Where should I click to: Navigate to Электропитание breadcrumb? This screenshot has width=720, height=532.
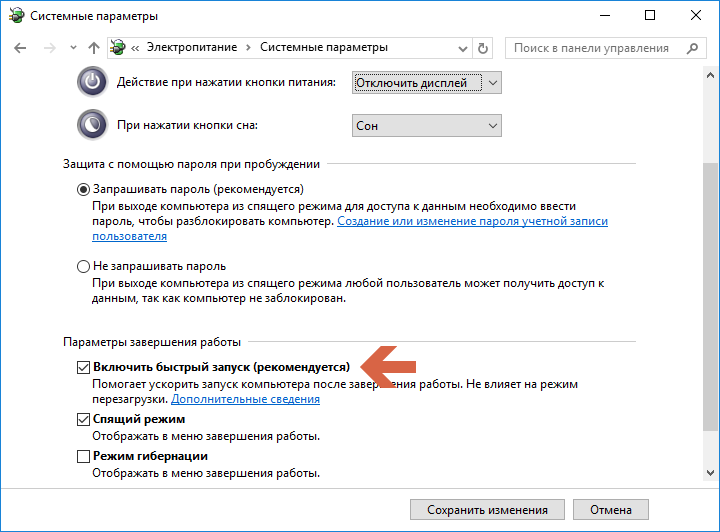click(192, 47)
